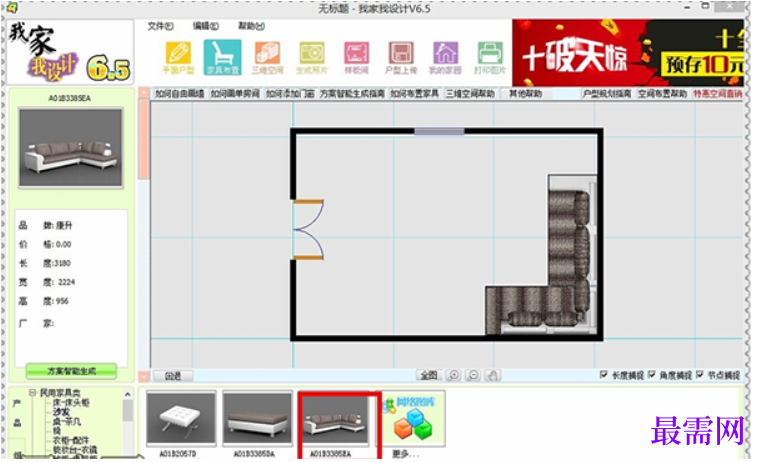
Task: Open the 平面户型 floor plan tool
Action: pos(178,57)
